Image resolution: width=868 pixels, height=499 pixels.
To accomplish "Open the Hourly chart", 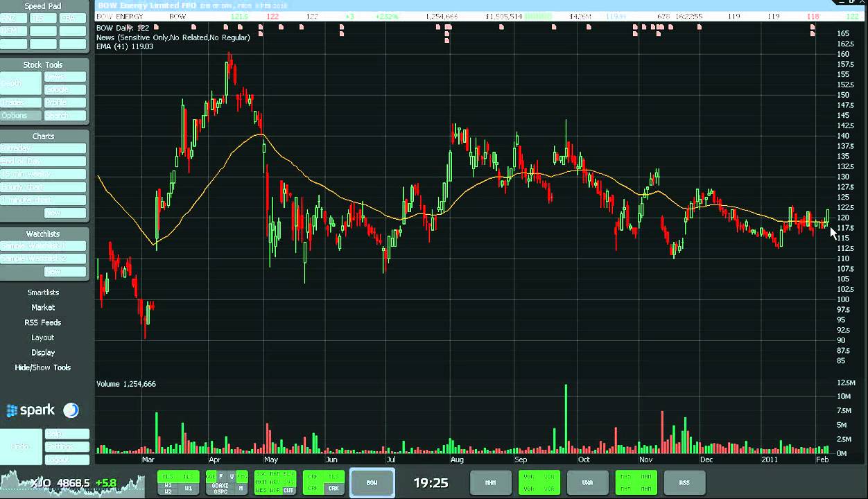I will [x=43, y=187].
